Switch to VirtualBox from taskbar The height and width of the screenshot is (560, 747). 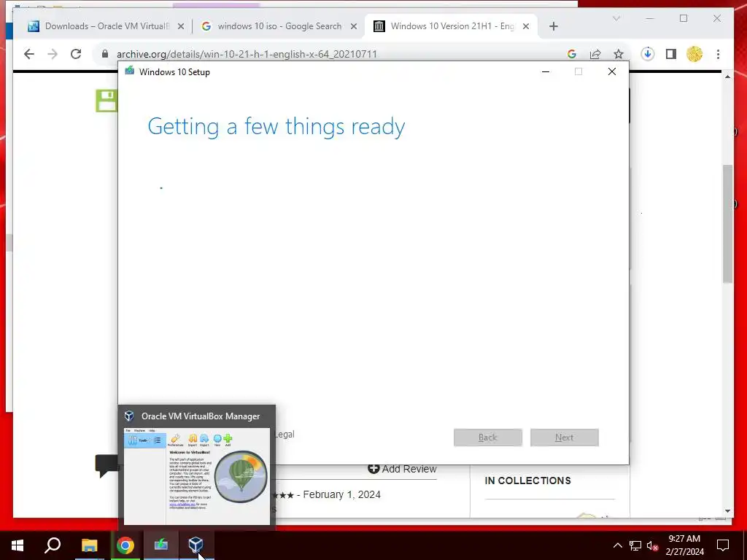(196, 545)
